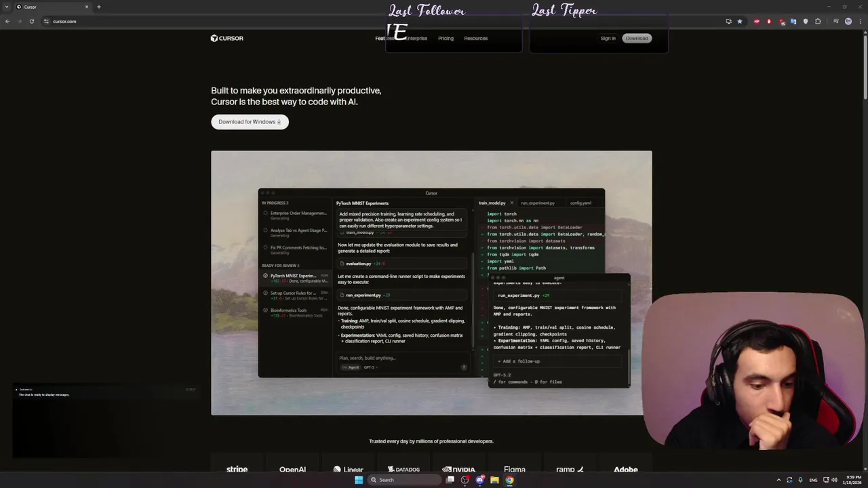Open File Explorer from the taskbar
The image size is (868, 488).
tap(495, 480)
